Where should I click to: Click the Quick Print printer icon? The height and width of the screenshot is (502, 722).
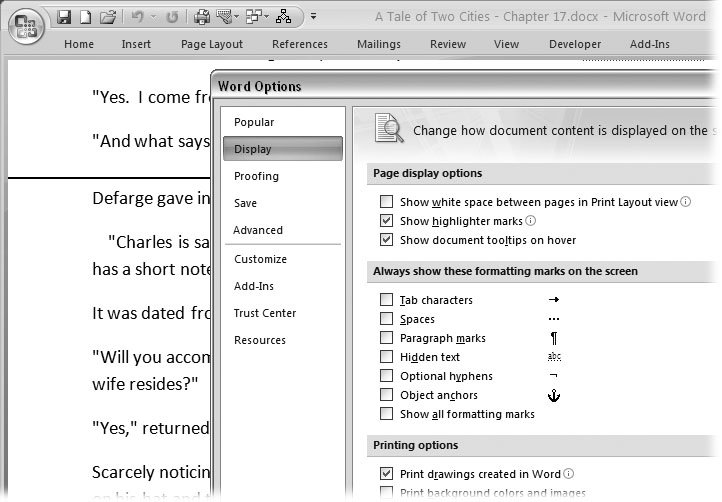pos(201,17)
